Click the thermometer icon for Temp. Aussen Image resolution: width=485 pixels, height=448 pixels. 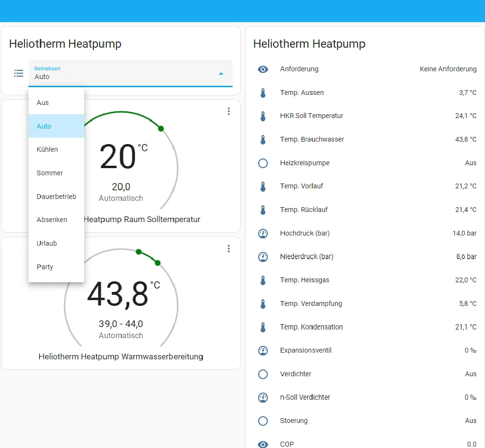[263, 93]
